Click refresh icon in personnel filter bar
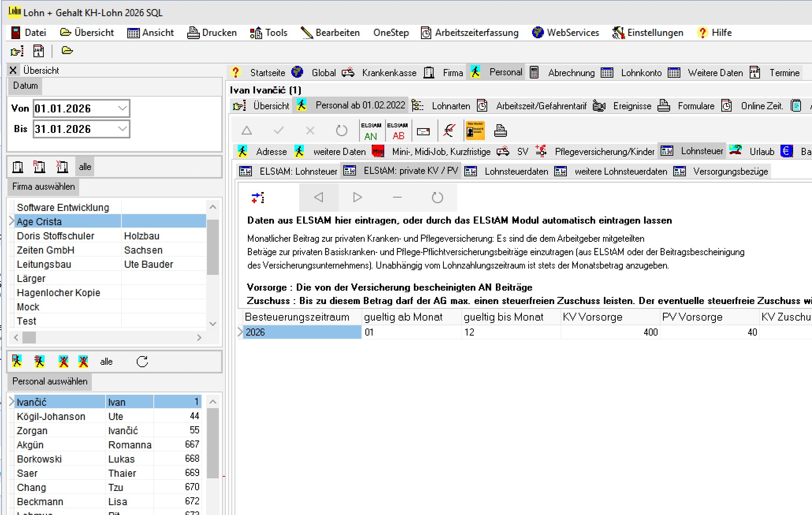812x515 pixels. [x=142, y=362]
